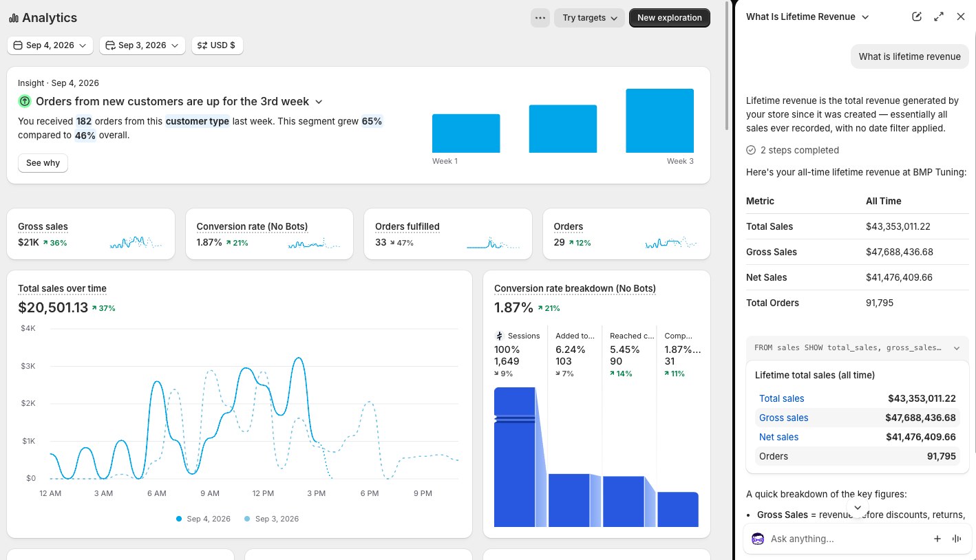Click the 2 steps completed status
The image size is (976, 560).
point(793,150)
